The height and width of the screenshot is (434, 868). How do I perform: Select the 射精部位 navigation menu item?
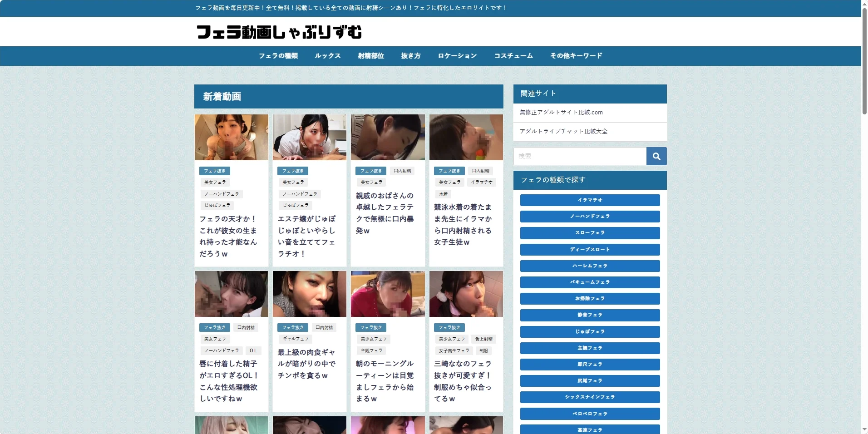point(371,56)
